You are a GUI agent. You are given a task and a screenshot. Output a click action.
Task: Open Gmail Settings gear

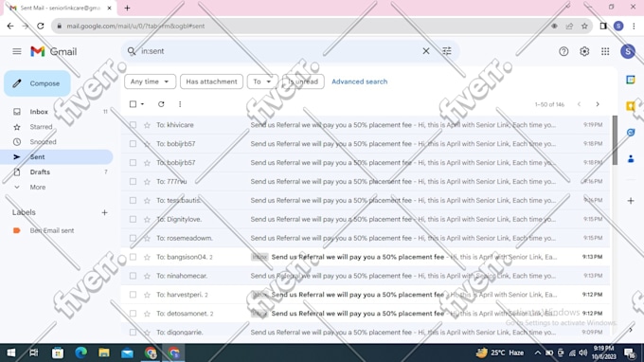click(x=584, y=51)
